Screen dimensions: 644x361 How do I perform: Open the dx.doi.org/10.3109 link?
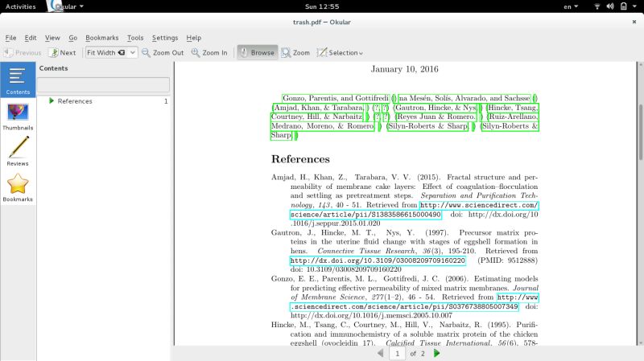(378, 260)
